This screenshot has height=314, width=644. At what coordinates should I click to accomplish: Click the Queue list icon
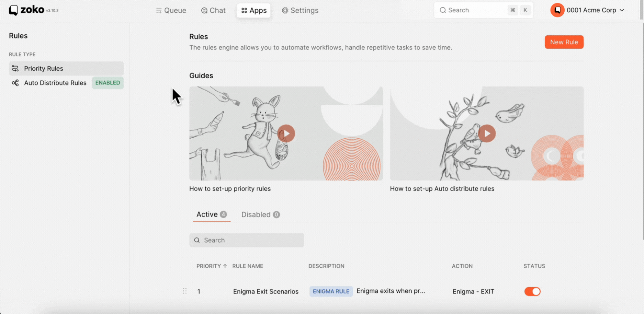[x=159, y=10]
